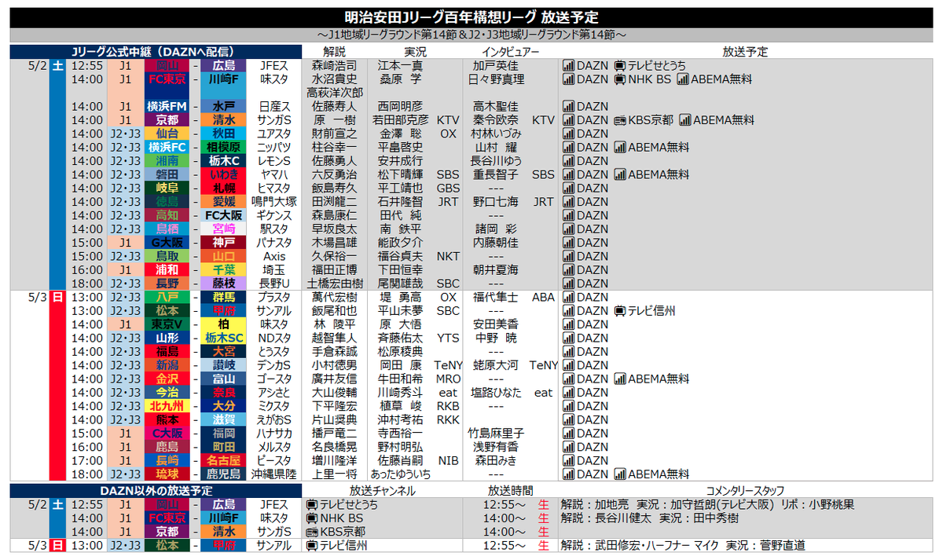
Task: Click the stadium cell パナスタ
Action: pyautogui.click(x=274, y=243)
